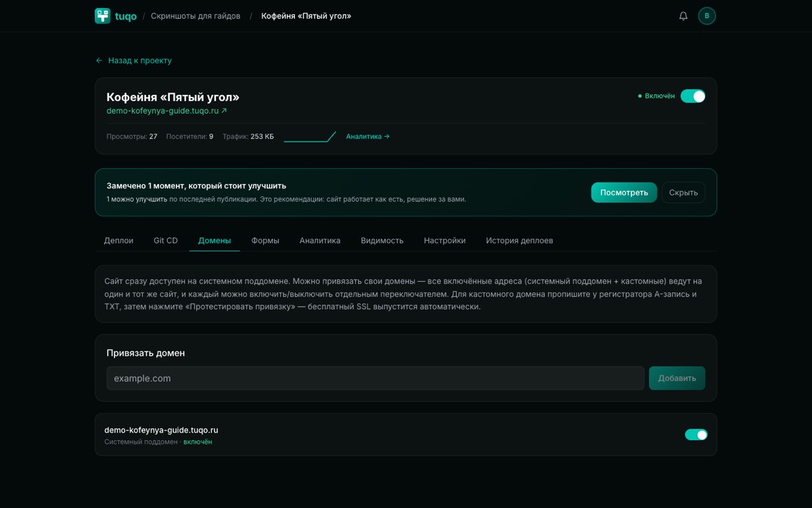
Task: Click "Системный поддомен · включён" status text
Action: point(158,442)
